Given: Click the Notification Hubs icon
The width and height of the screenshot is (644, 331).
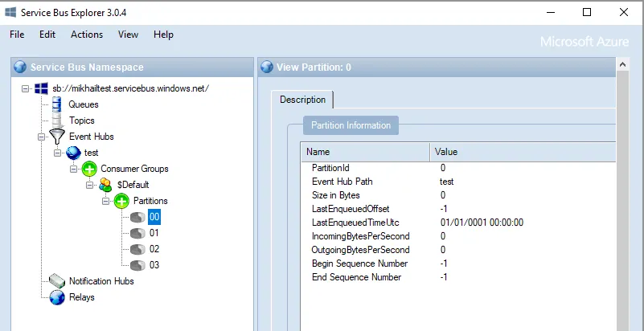Looking at the screenshot, I should click(x=56, y=281).
